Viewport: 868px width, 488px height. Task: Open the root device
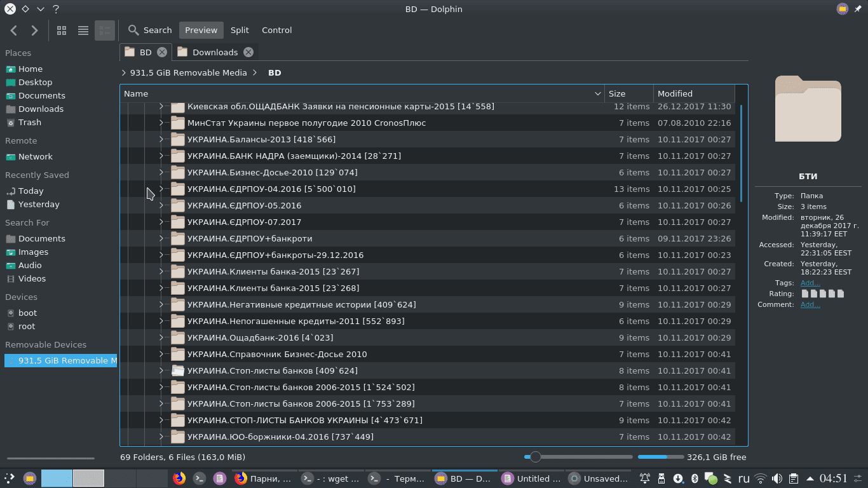point(27,326)
